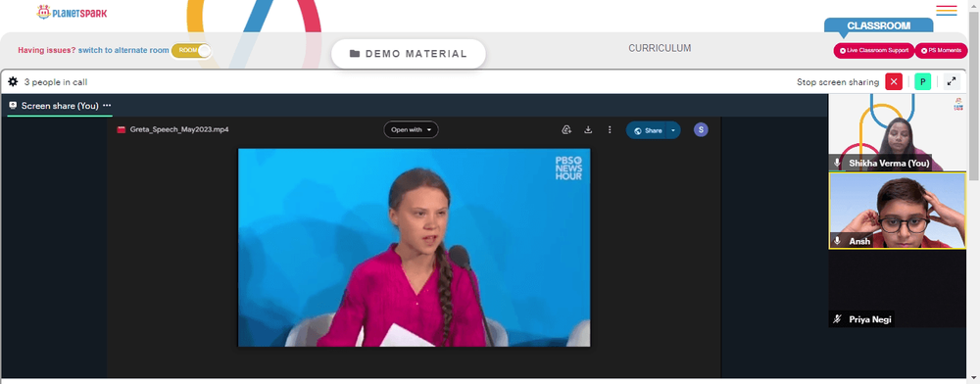This screenshot has height=384, width=980.
Task: Select the Screen share (You) tab
Action: 60,106
